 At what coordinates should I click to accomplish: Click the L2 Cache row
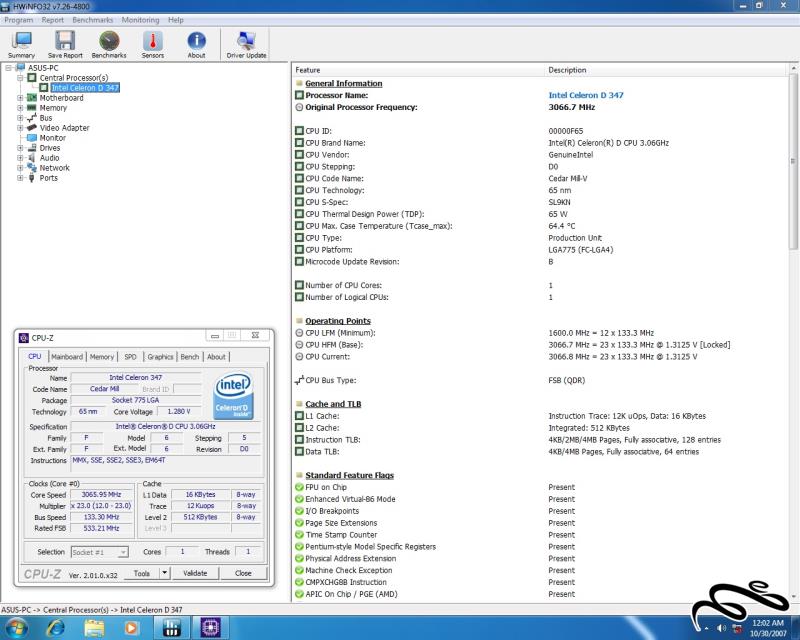tap(541, 428)
